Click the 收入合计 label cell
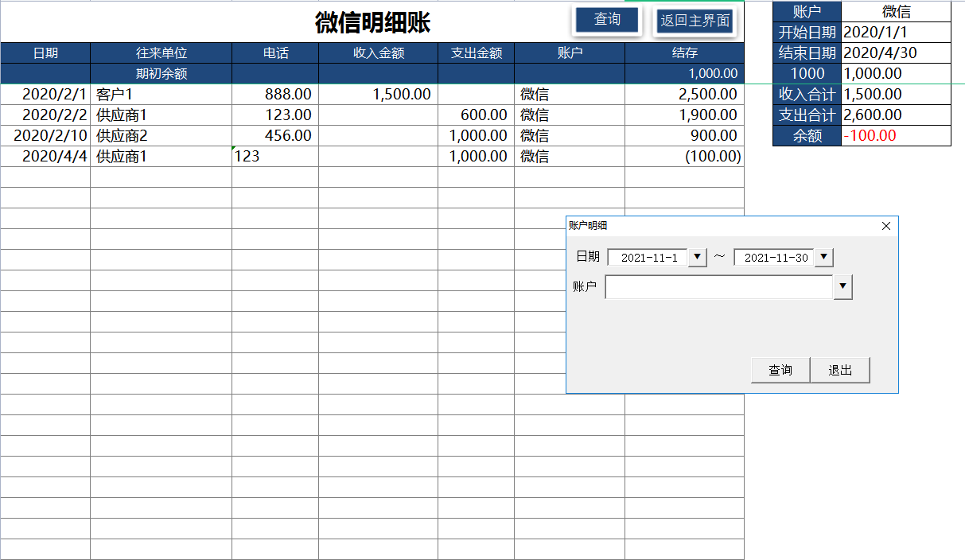 [x=807, y=95]
